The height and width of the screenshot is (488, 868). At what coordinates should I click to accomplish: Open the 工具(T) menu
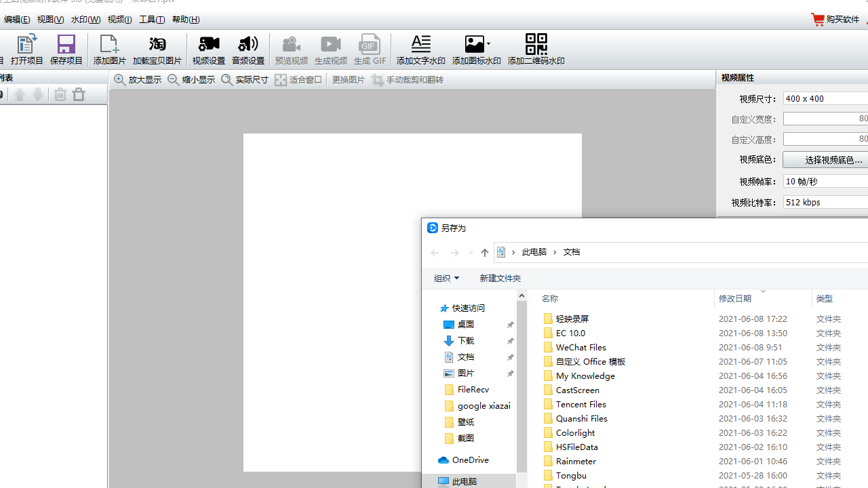pos(151,19)
